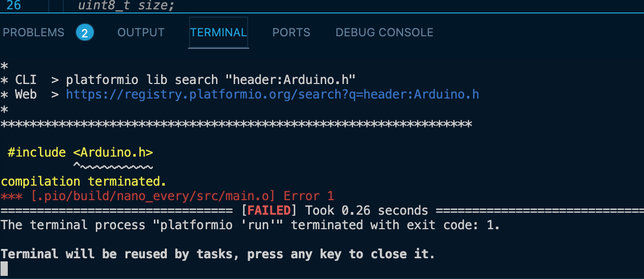Screen dimensions: 644x279
Task: Click the long asterisk separator line
Action: click(x=236, y=124)
